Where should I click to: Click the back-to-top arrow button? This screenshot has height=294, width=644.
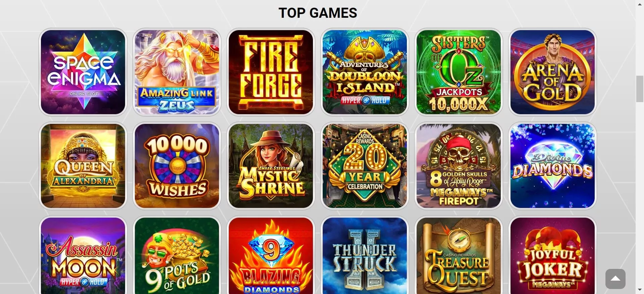(x=615, y=279)
